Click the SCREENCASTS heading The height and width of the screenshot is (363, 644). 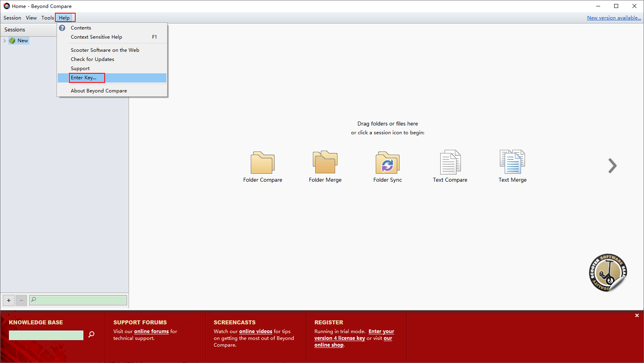pyautogui.click(x=234, y=322)
